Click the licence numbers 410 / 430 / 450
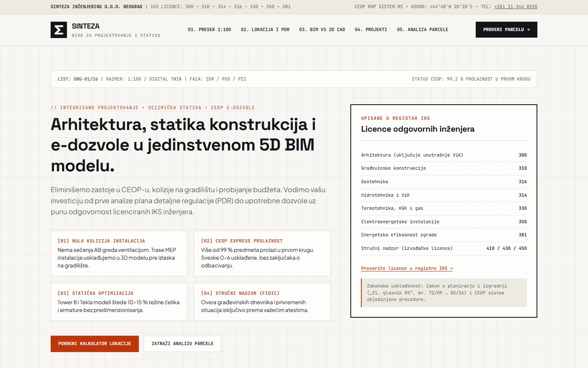 point(506,248)
